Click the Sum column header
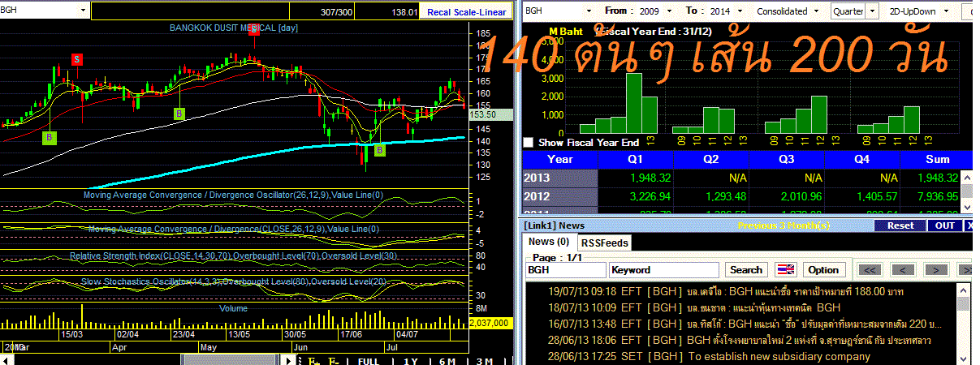980x365 pixels. [x=937, y=159]
